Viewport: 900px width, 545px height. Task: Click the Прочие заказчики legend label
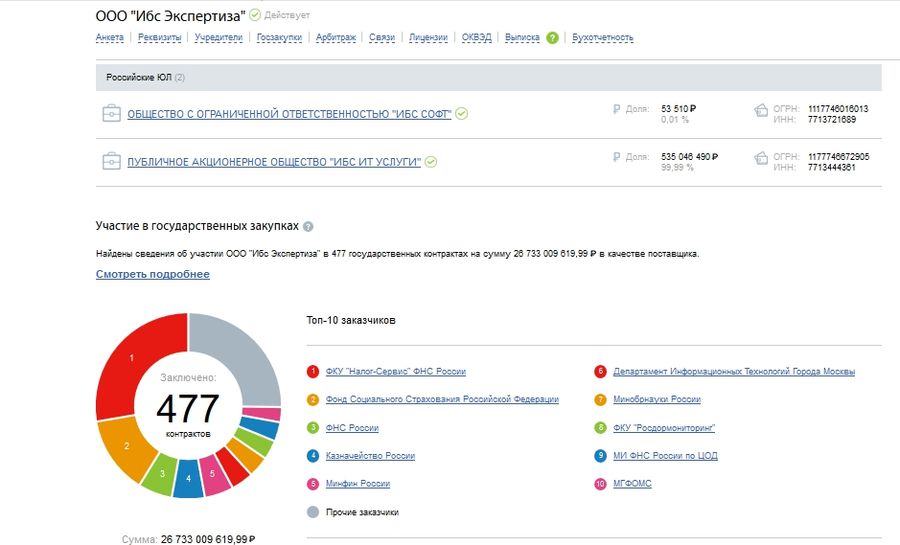pyautogui.click(x=362, y=512)
